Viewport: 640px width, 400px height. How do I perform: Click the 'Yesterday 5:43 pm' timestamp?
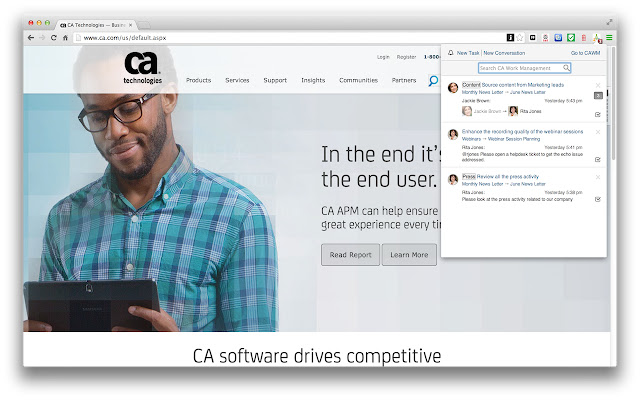pyautogui.click(x=563, y=101)
